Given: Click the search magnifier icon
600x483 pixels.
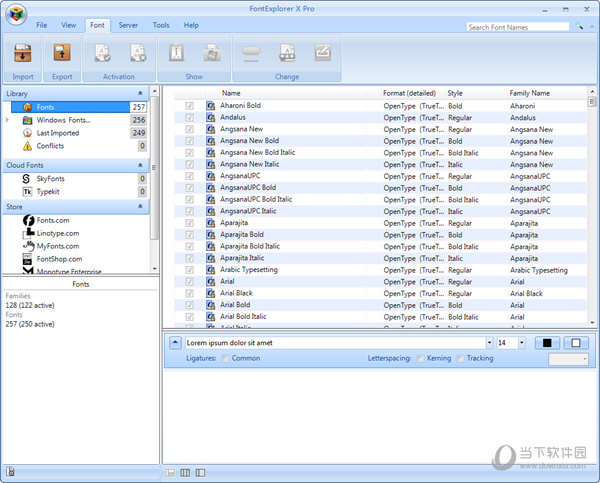Looking at the screenshot, I should click(579, 26).
